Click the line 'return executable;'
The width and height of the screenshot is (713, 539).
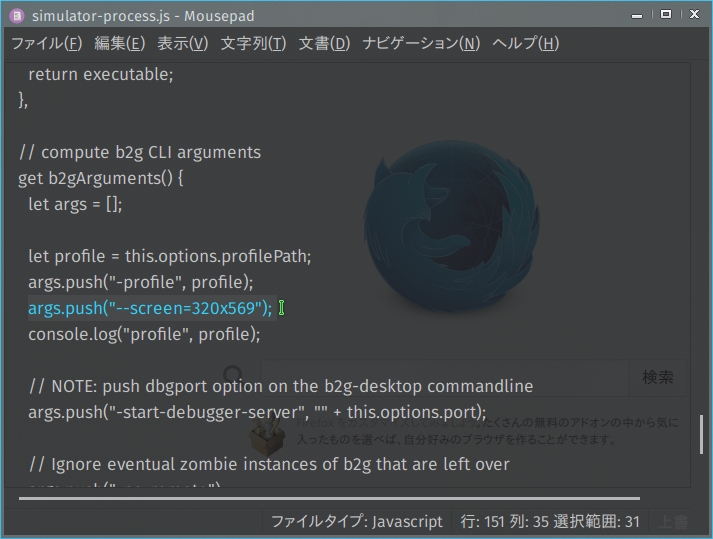(x=100, y=75)
